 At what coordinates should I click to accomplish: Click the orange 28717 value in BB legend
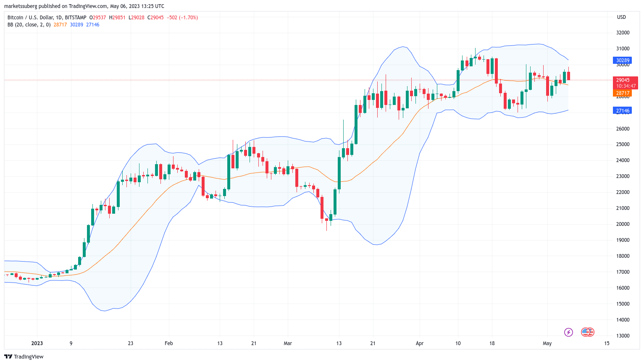60,25
